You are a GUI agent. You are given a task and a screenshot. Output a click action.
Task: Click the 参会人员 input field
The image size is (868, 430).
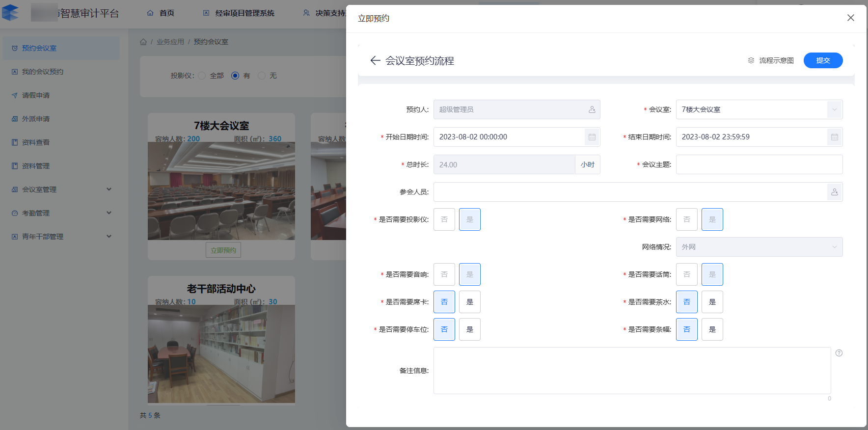(x=638, y=192)
